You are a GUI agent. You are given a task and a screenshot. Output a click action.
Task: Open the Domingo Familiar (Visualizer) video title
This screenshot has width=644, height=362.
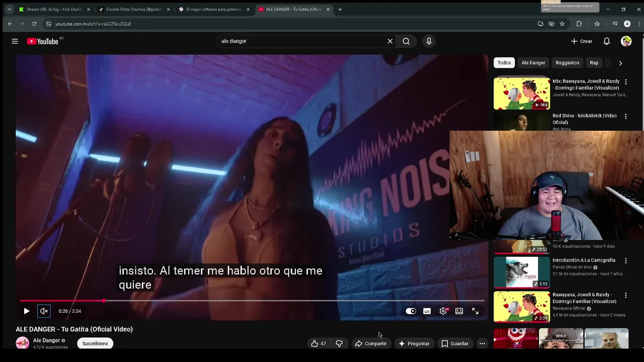pyautogui.click(x=585, y=298)
